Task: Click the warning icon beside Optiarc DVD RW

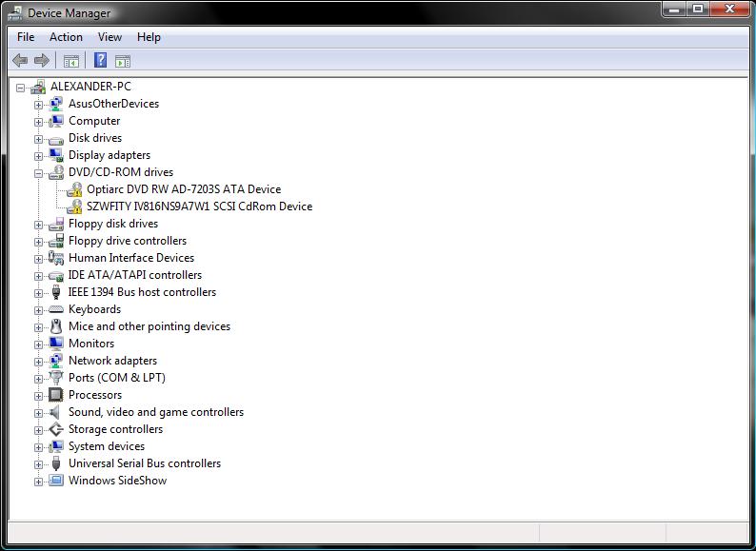Action: (x=74, y=189)
